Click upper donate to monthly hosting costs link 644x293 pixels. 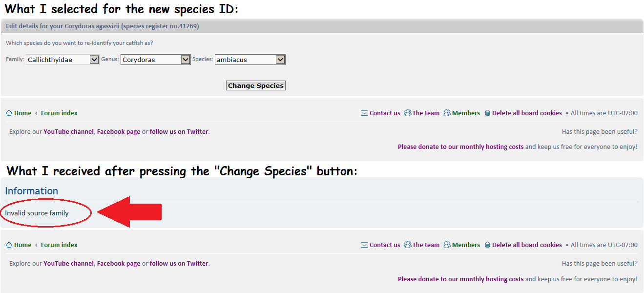pos(460,146)
